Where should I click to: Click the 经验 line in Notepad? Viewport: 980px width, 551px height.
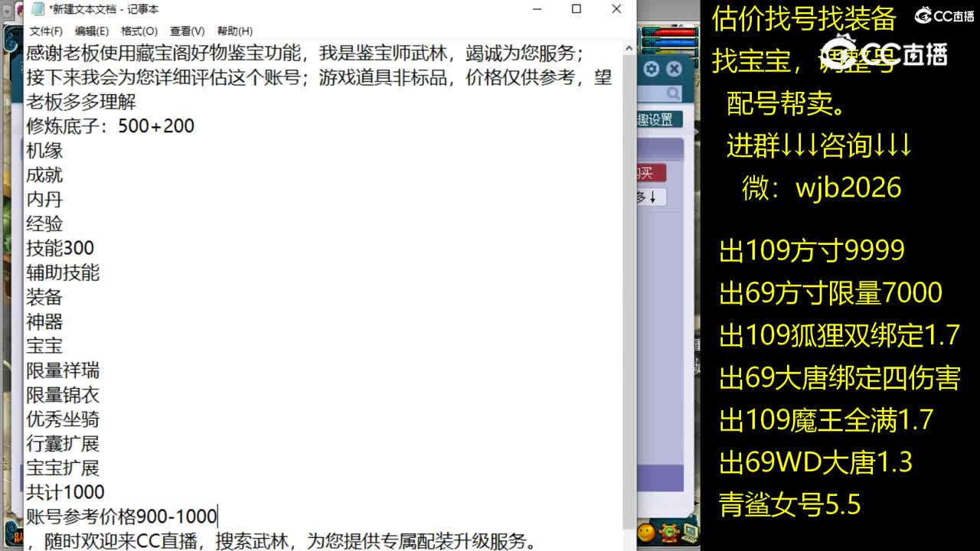pyautogui.click(x=44, y=224)
